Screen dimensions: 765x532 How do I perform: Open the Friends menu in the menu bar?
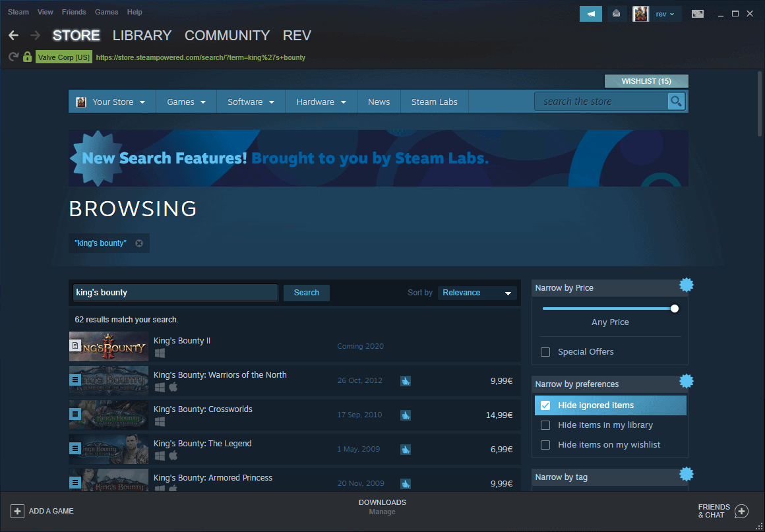(x=74, y=12)
